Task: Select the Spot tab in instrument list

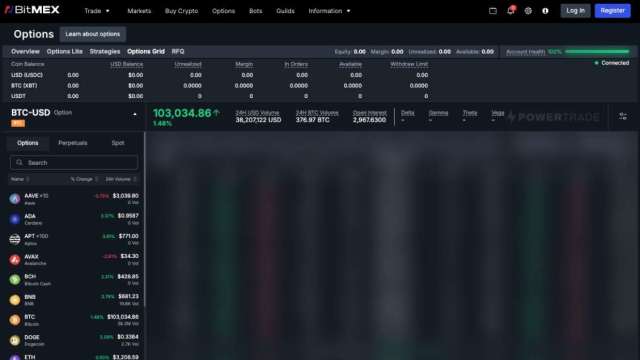Action: point(118,143)
